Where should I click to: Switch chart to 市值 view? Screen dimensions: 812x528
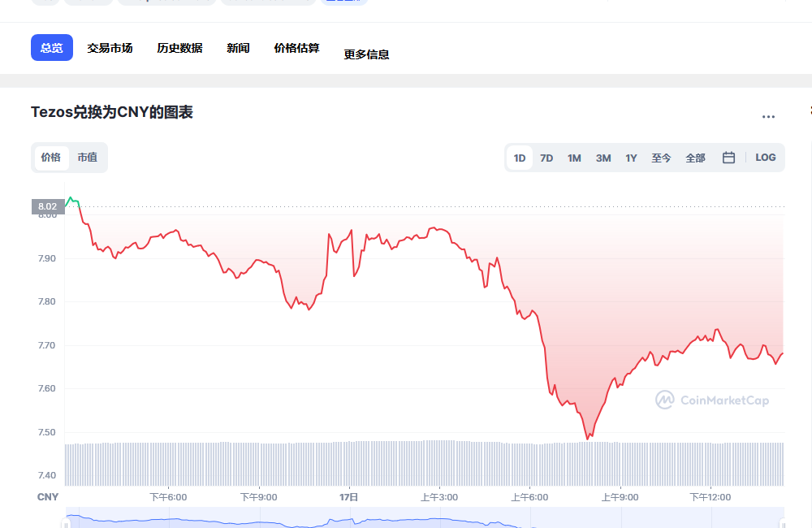click(x=88, y=158)
